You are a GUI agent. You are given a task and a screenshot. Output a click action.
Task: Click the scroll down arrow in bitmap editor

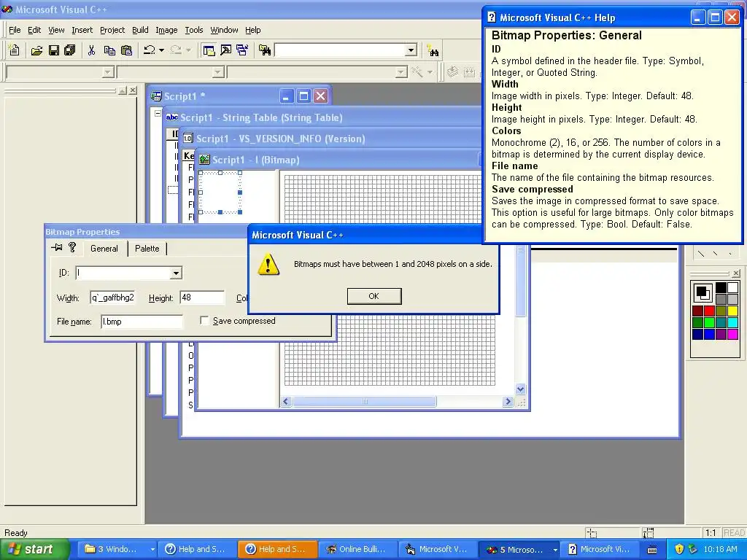coord(520,389)
